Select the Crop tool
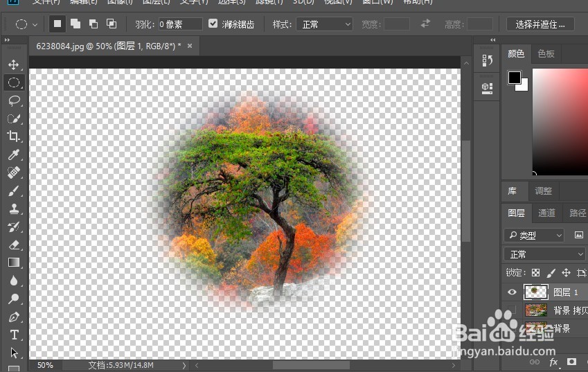This screenshot has width=588, height=372. (14, 136)
